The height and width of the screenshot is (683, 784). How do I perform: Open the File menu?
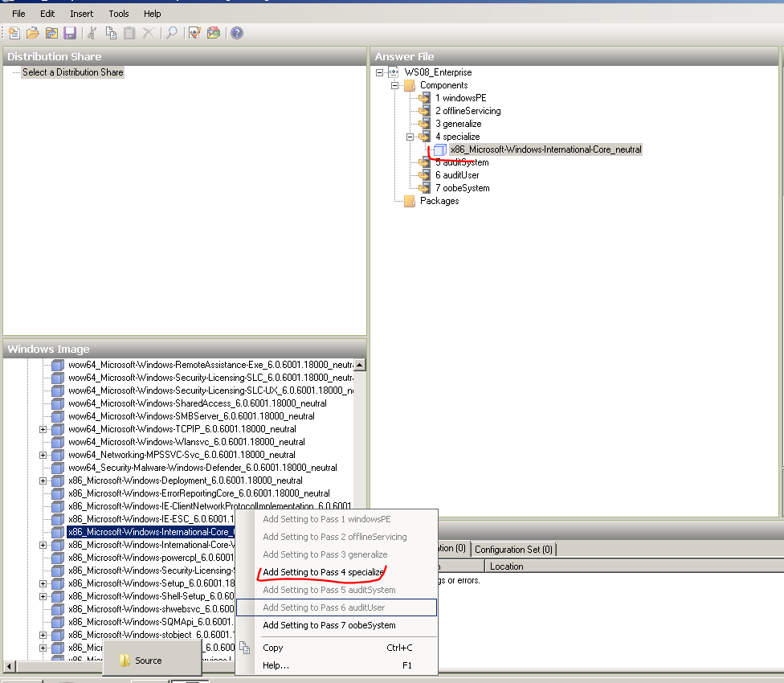click(18, 14)
